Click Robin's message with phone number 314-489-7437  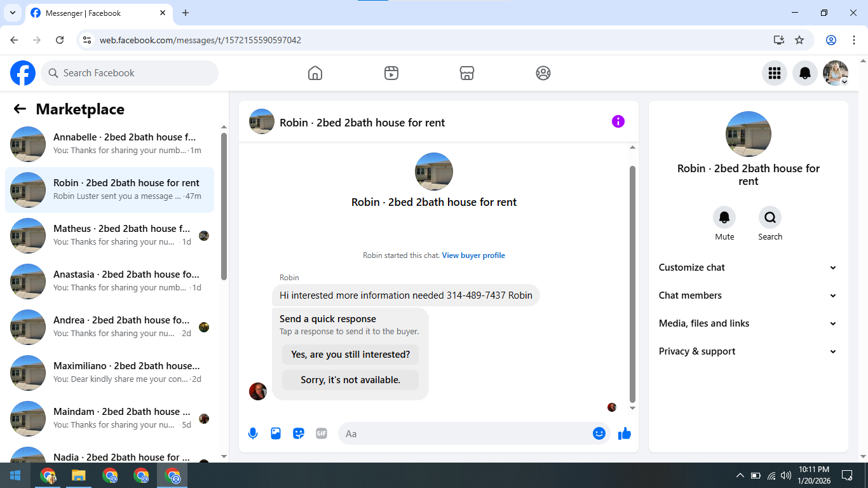click(406, 295)
